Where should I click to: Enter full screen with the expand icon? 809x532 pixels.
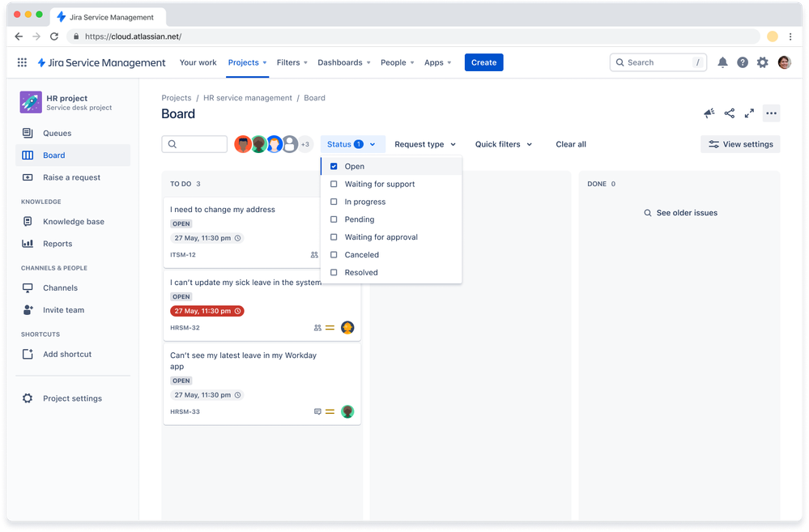coord(749,113)
